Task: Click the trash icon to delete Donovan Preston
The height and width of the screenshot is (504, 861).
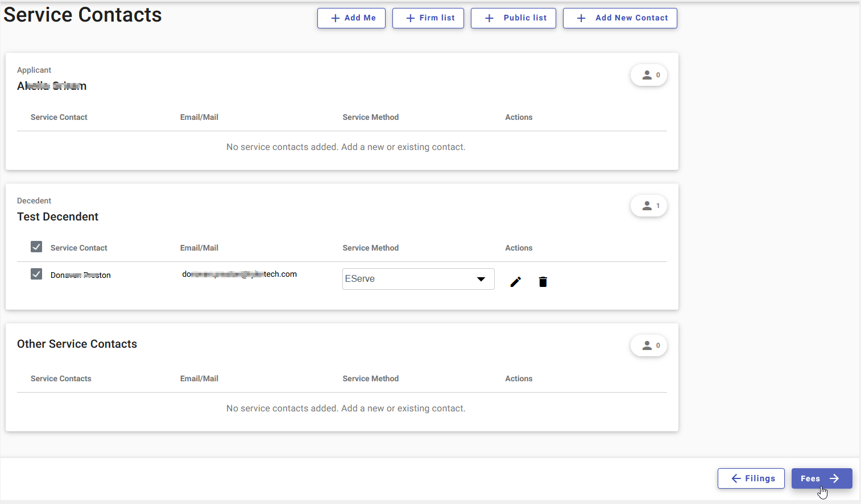Action: (543, 281)
